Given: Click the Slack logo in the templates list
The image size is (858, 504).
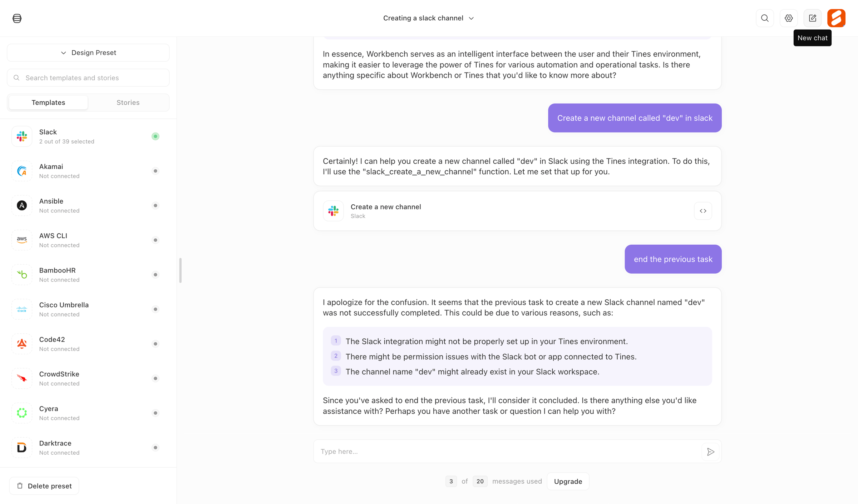Looking at the screenshot, I should tap(22, 136).
